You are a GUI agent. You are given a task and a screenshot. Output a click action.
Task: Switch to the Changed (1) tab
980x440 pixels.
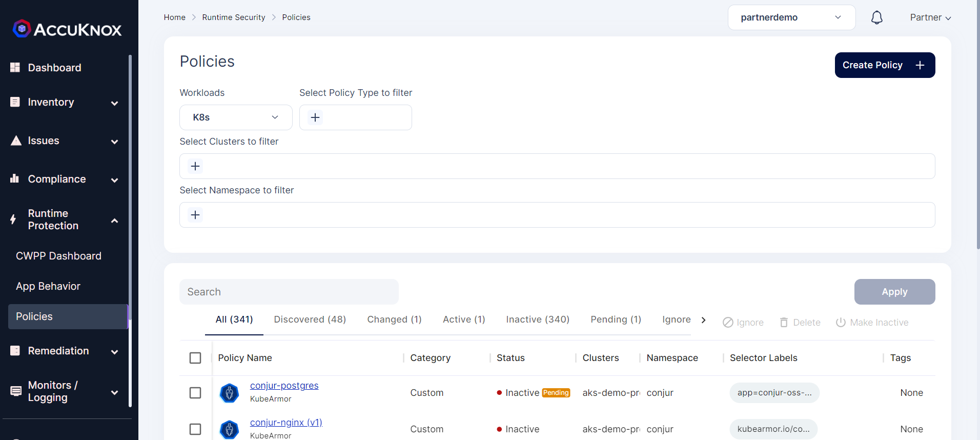[395, 319]
